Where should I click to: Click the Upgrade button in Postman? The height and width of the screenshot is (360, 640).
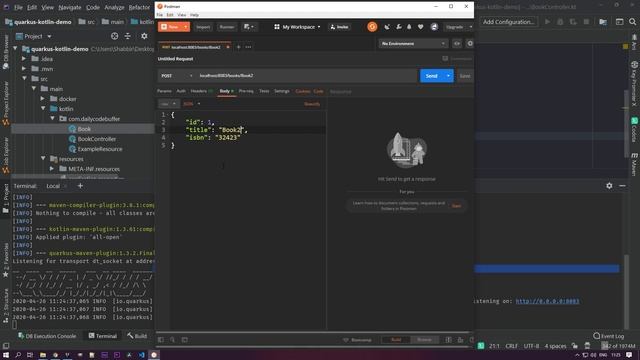tap(455, 27)
